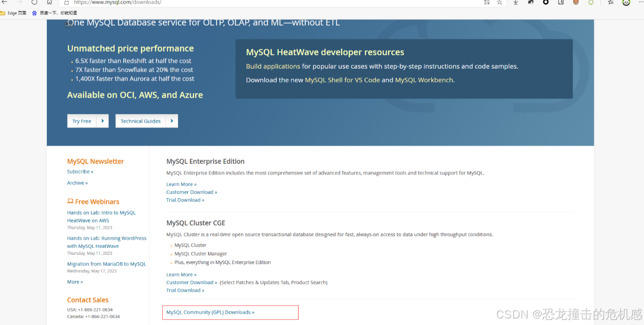
Task: Click the orange monkey extension icon
Action: [x=576, y=2]
